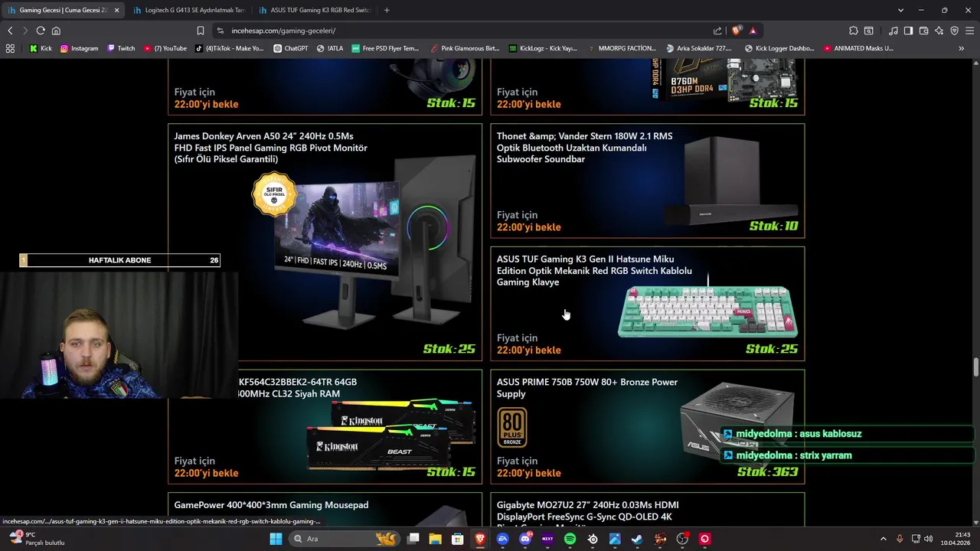Open the !ATLA bookmark
The width and height of the screenshot is (980, 551).
330,48
